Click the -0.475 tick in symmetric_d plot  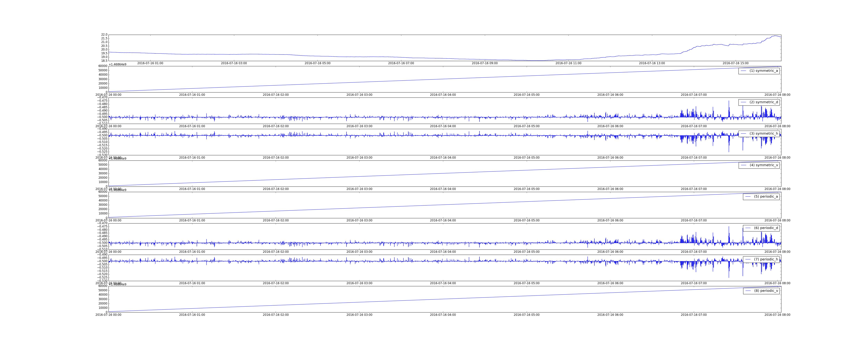(x=102, y=101)
